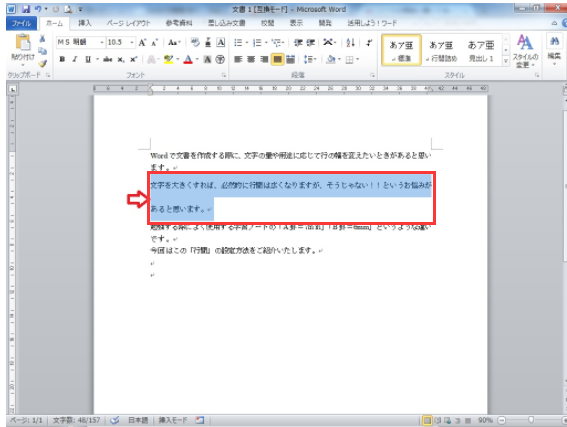The width and height of the screenshot is (567, 427).
Task: Click the Shrink Font icon
Action: click(154, 43)
